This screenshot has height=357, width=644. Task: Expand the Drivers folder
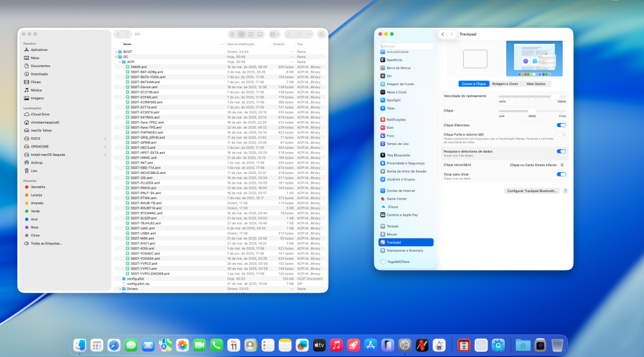coord(120,289)
